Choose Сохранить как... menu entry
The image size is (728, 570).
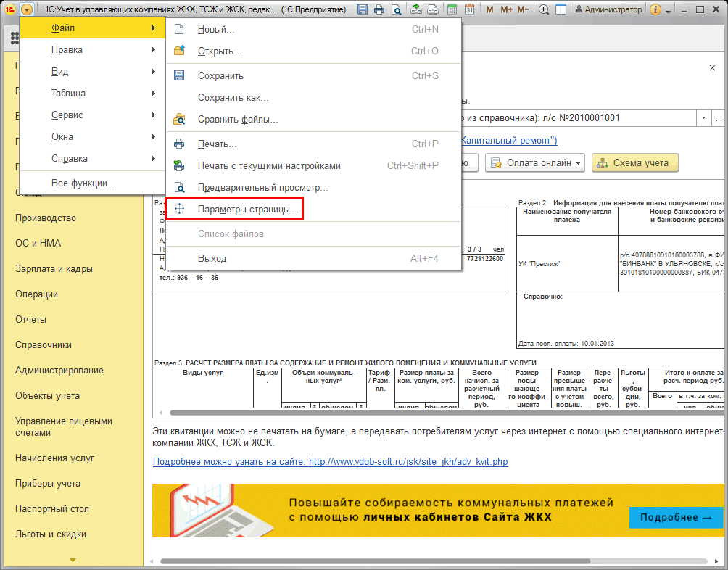[313, 97]
